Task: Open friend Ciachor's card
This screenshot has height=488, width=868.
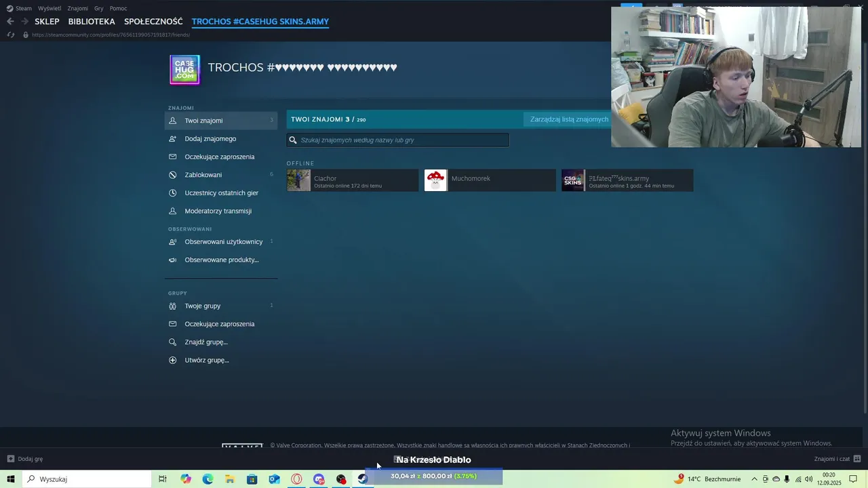Action: tap(353, 180)
